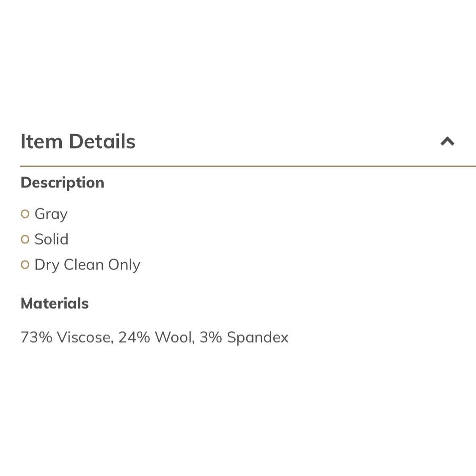
Task: Collapse the Item Details section chevron
Action: point(447,141)
